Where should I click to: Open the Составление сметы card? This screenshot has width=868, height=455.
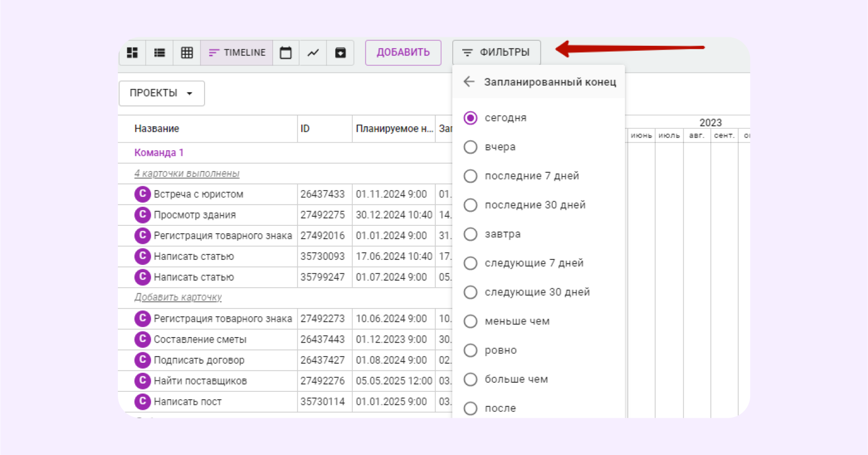point(200,340)
